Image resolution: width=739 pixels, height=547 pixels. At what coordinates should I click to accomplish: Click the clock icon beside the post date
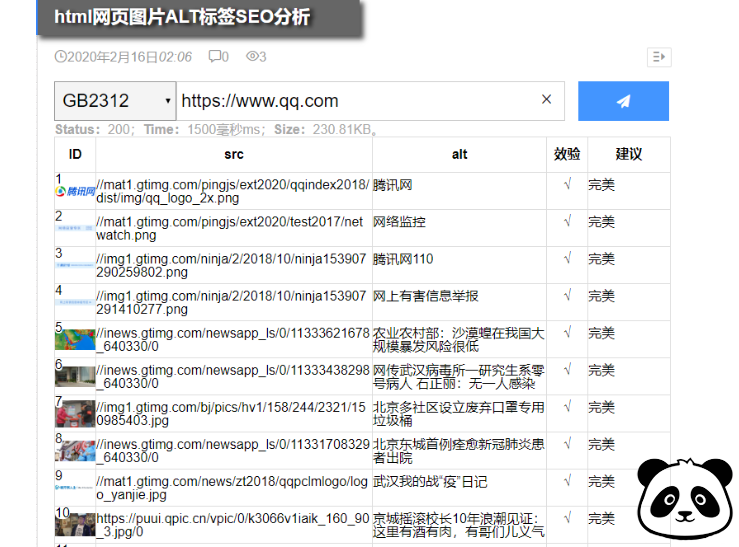(x=61, y=57)
